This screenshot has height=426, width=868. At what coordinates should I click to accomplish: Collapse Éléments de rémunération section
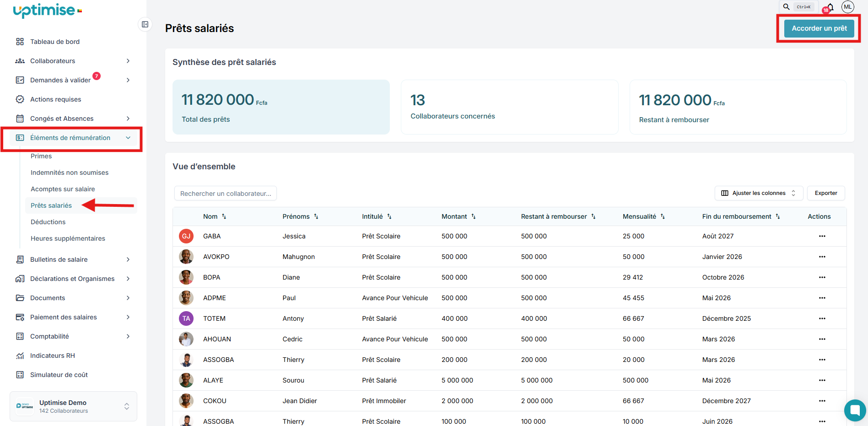(128, 138)
